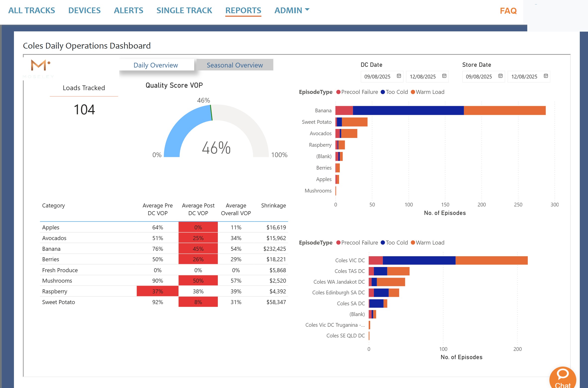588x388 pixels.
Task: Select the Avocados category table row
Action: [x=164, y=238]
